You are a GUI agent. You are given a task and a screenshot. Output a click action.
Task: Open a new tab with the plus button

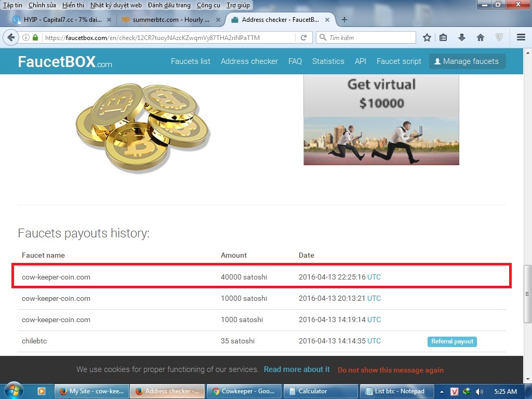(344, 20)
